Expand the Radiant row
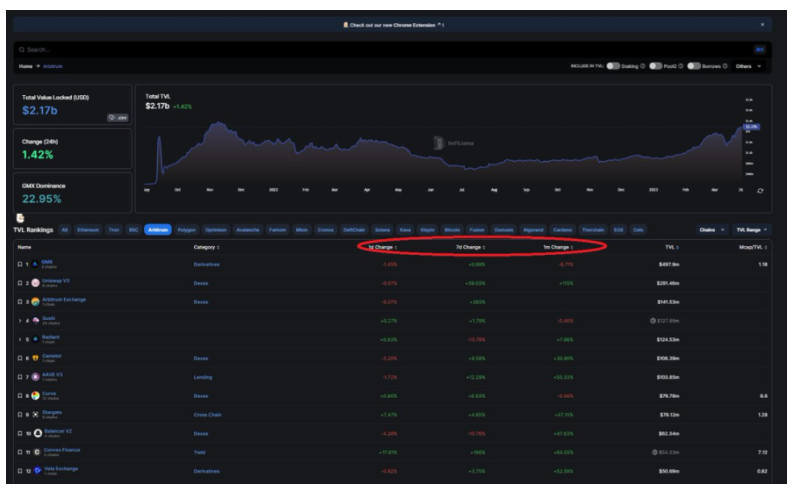 click(20, 339)
